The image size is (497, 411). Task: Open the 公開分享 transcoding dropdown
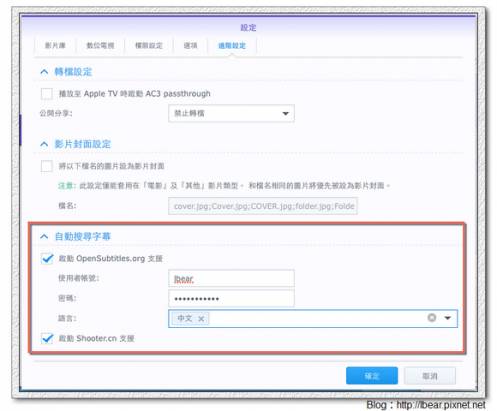[231, 113]
